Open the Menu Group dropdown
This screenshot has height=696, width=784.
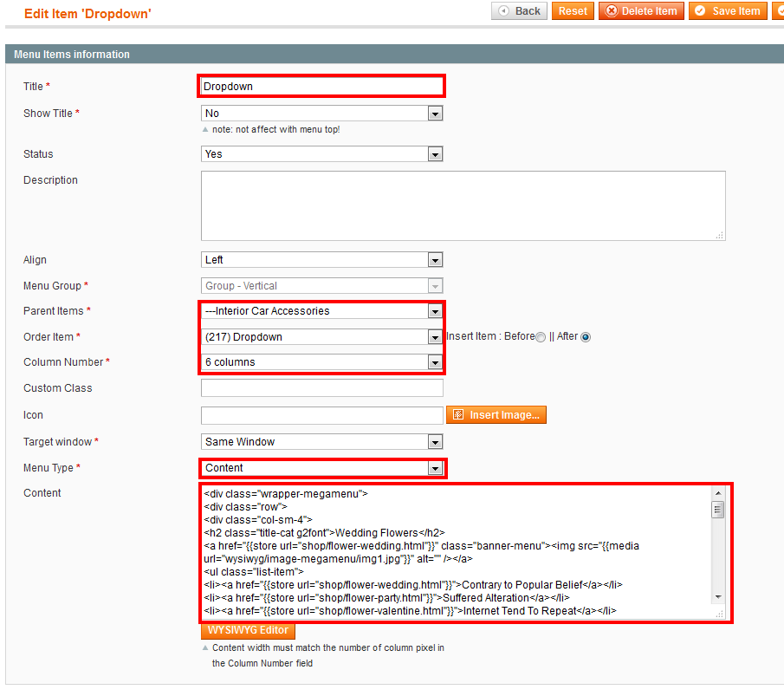click(x=321, y=286)
